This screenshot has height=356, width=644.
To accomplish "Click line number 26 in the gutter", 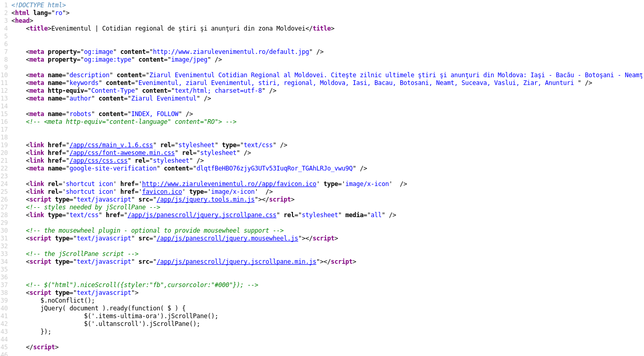I will click(4, 200).
